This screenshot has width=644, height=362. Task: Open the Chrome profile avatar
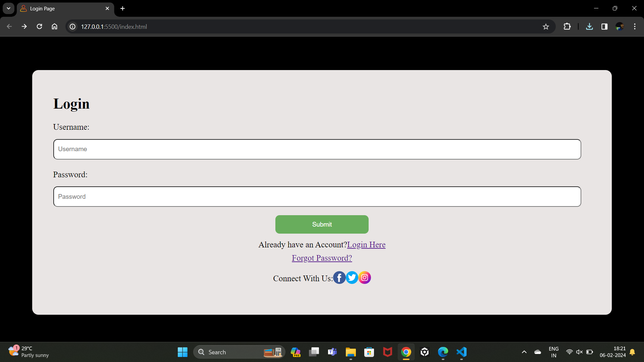(x=620, y=26)
